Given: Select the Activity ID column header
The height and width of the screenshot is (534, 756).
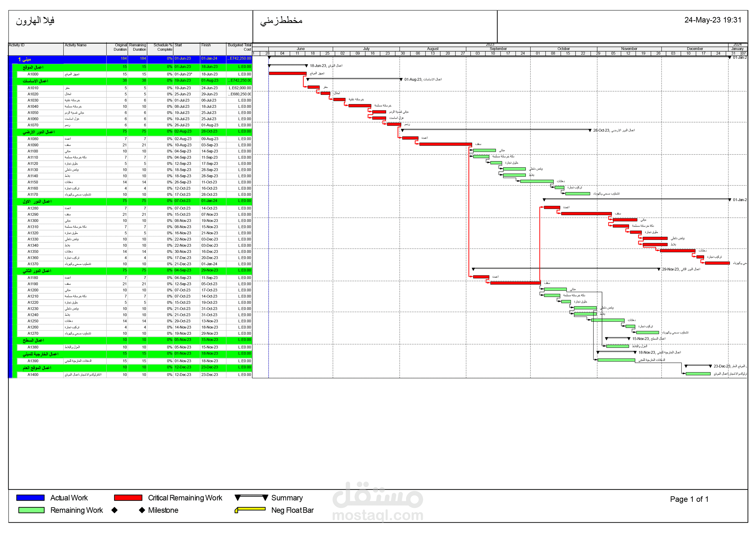Looking at the screenshot, I should 36,49.
